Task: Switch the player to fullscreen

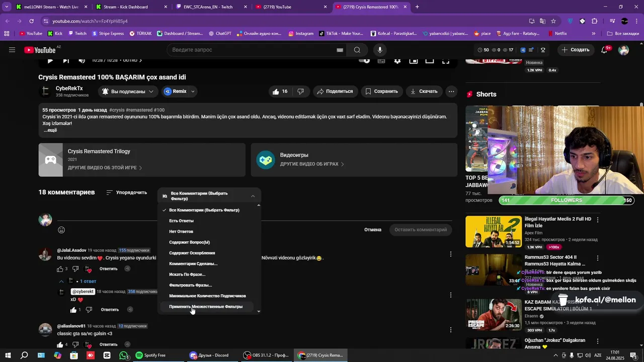Action: pos(446,60)
